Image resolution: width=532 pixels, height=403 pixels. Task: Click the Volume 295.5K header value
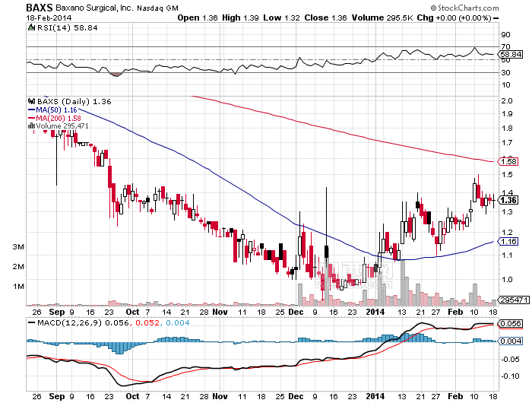coord(382,17)
